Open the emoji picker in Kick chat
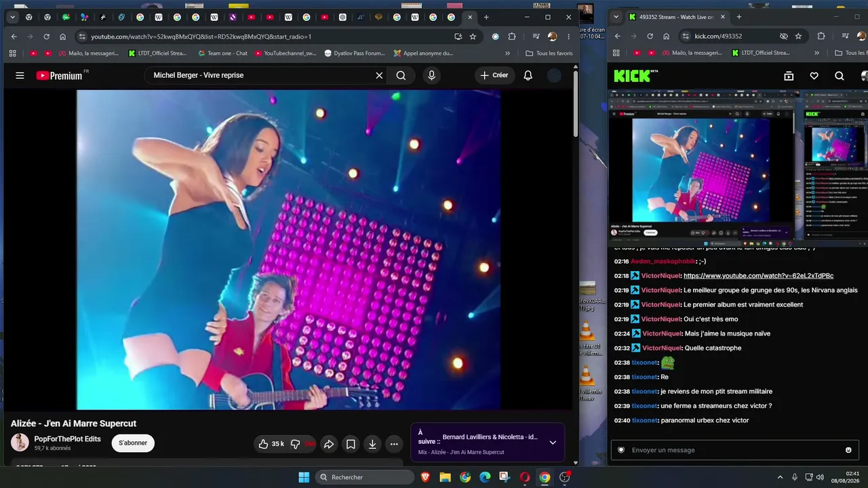 point(848,450)
